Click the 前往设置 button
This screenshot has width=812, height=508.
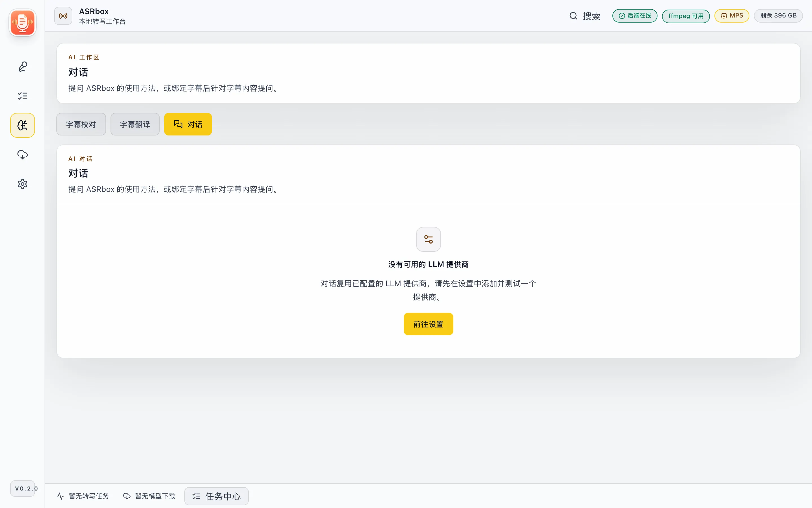(x=429, y=324)
